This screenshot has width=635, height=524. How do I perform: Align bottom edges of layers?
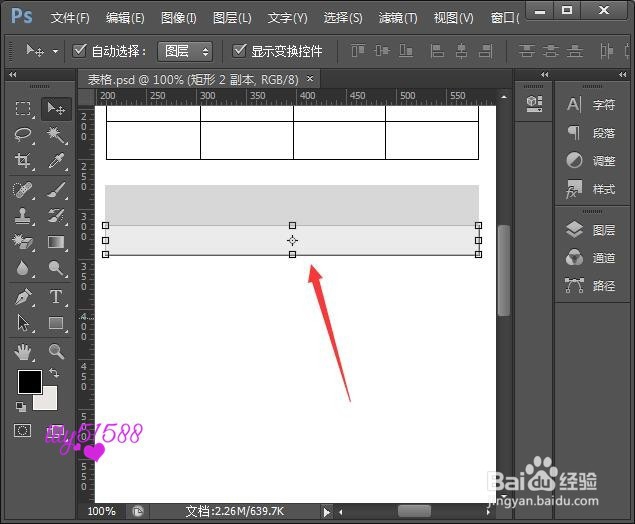tap(406, 51)
